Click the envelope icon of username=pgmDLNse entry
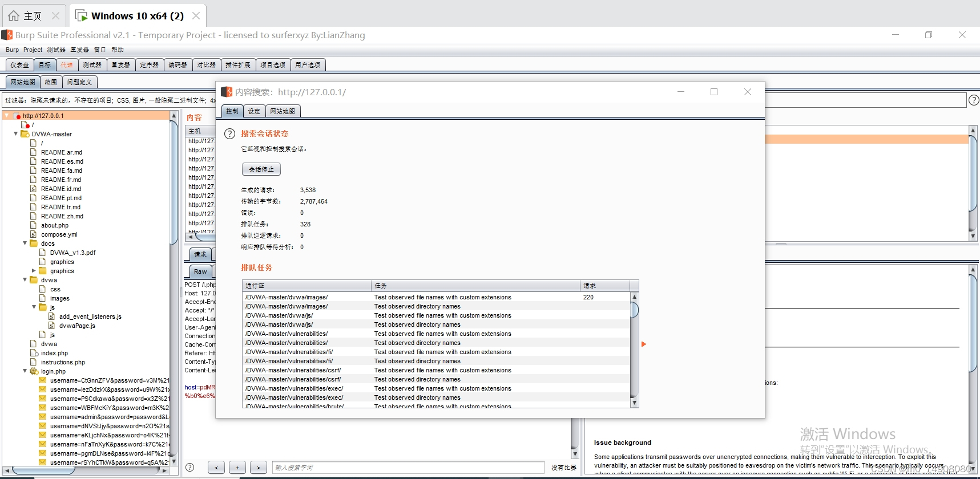This screenshot has width=980, height=479. (x=43, y=453)
